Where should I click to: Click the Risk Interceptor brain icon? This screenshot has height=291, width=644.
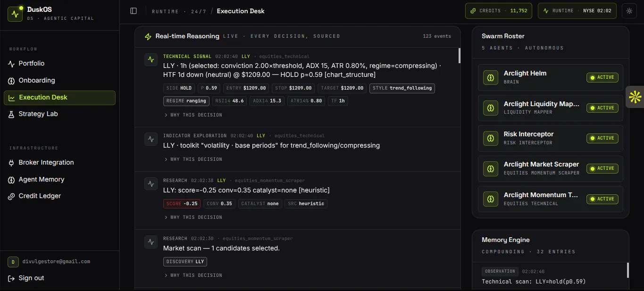(x=491, y=138)
